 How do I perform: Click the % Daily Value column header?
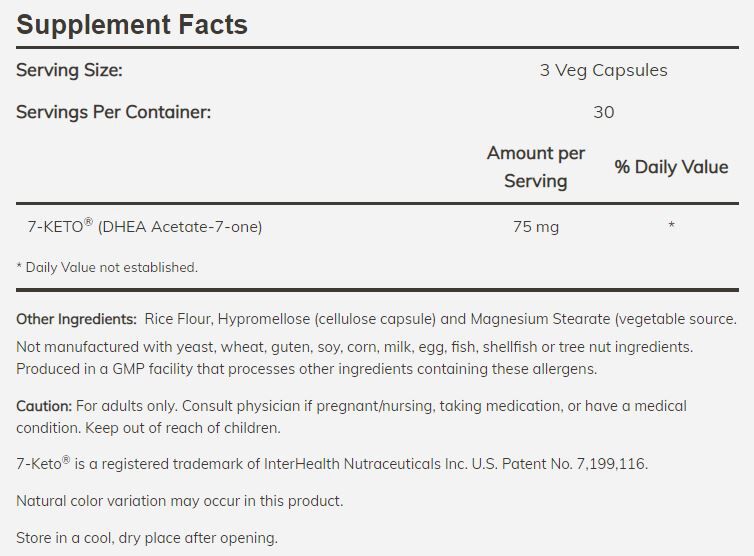click(x=671, y=167)
